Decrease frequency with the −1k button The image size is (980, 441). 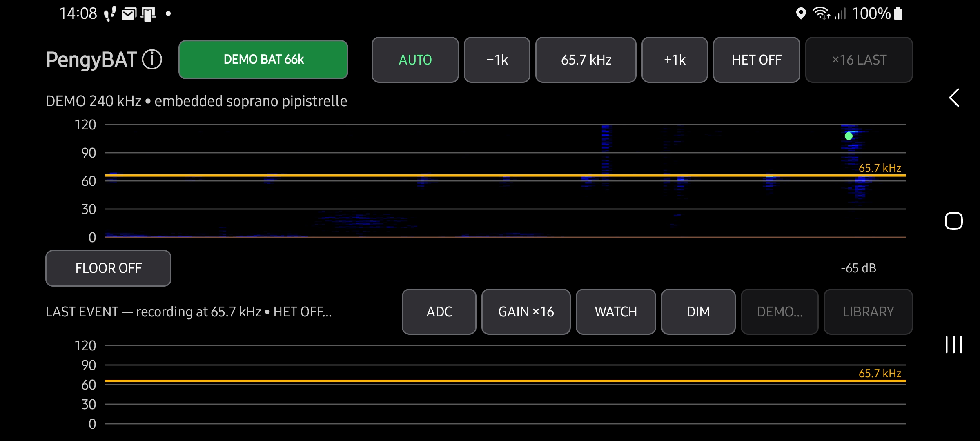pyautogui.click(x=497, y=60)
